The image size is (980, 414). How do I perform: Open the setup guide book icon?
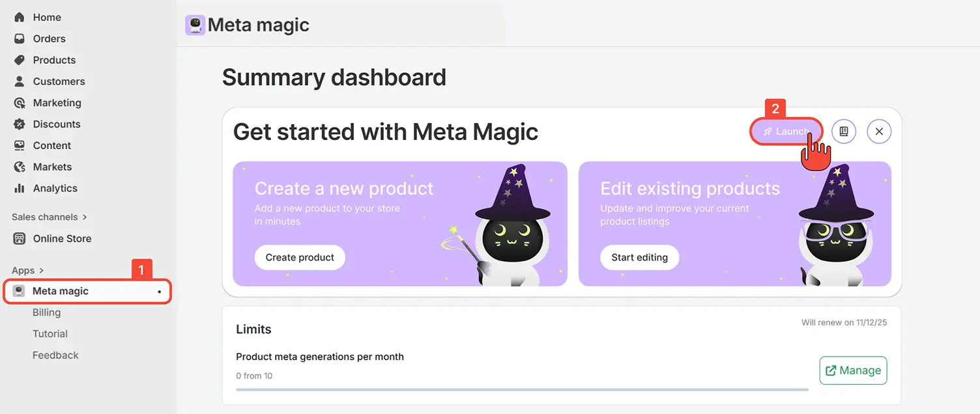844,131
